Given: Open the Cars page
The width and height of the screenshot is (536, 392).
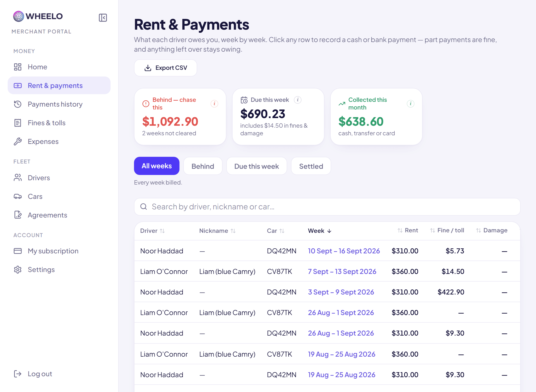Looking at the screenshot, I should 59,196.
